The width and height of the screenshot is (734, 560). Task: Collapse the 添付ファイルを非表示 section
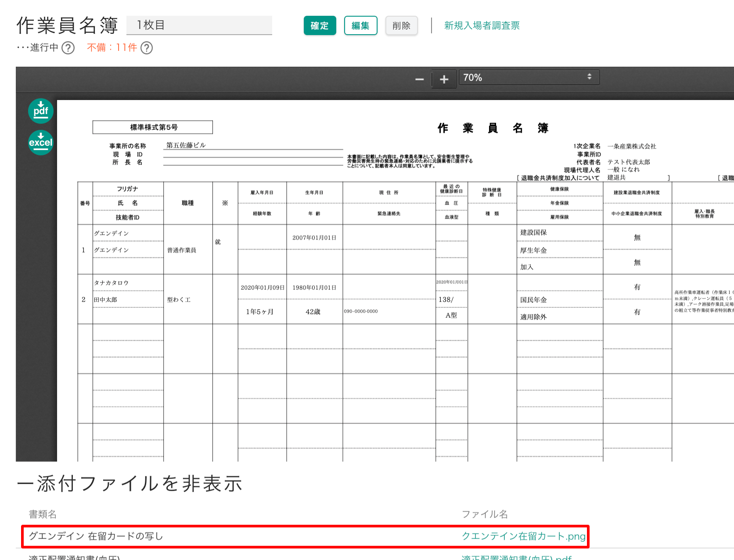tap(130, 484)
